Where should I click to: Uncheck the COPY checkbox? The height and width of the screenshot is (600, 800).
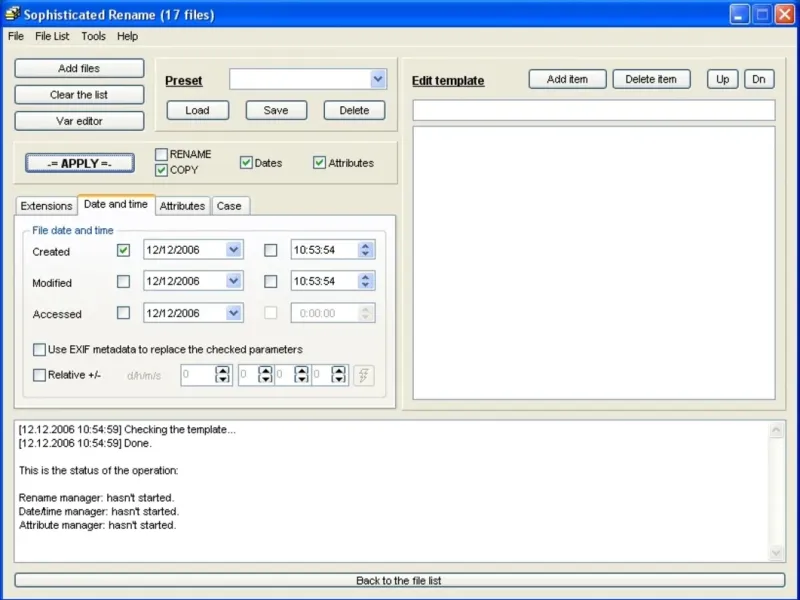[161, 170]
